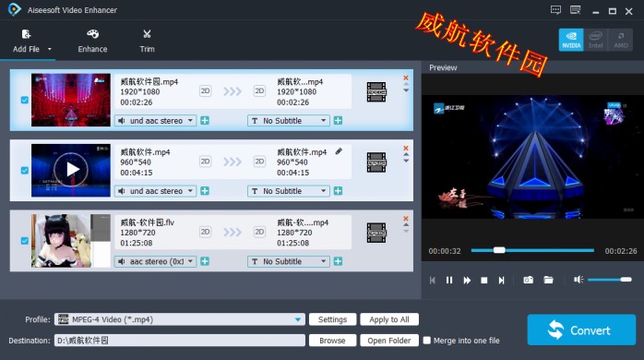Expand the Add File dropdown arrow
The image size is (644, 360).
coord(50,49)
